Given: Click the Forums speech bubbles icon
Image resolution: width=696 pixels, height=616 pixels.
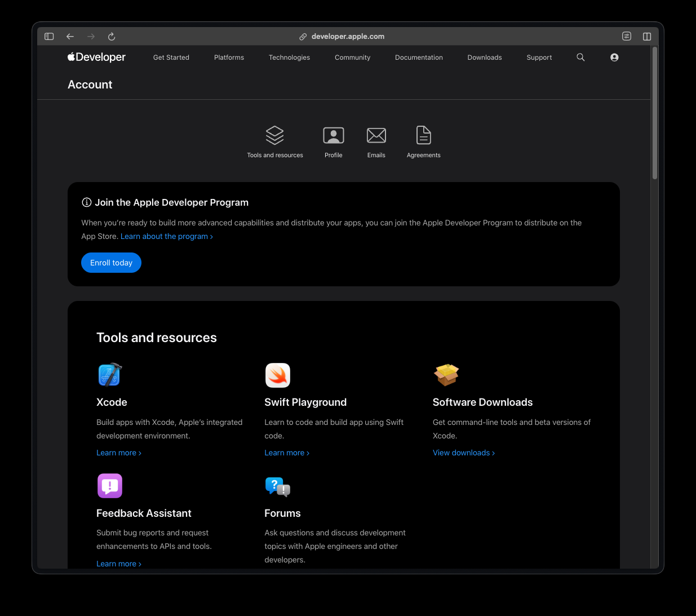Looking at the screenshot, I should (278, 486).
